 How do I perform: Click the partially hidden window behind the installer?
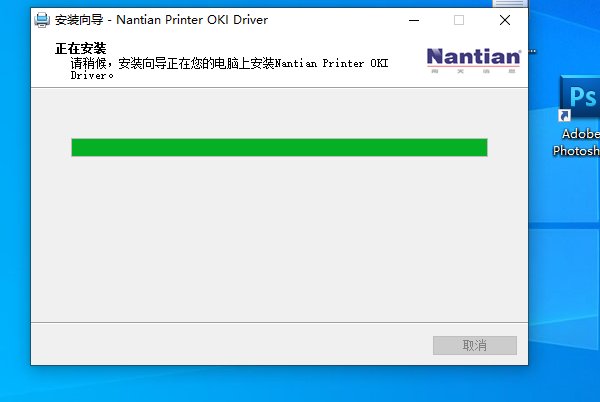tap(510, 3)
